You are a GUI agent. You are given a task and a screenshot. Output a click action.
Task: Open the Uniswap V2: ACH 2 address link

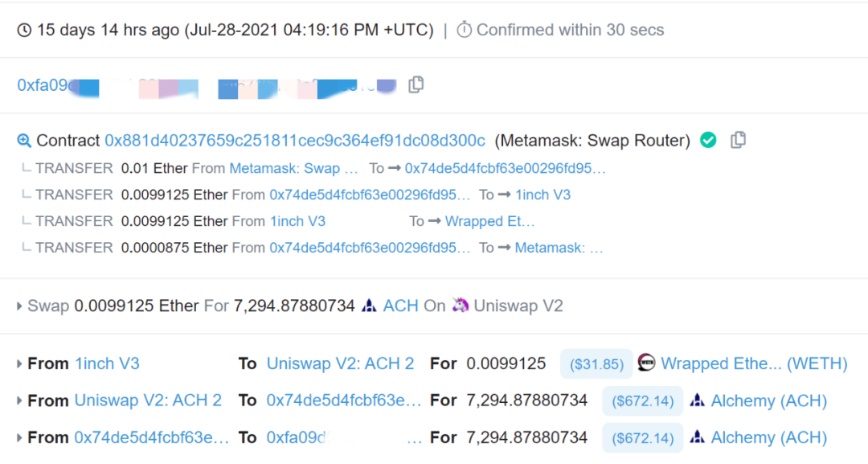(x=340, y=363)
